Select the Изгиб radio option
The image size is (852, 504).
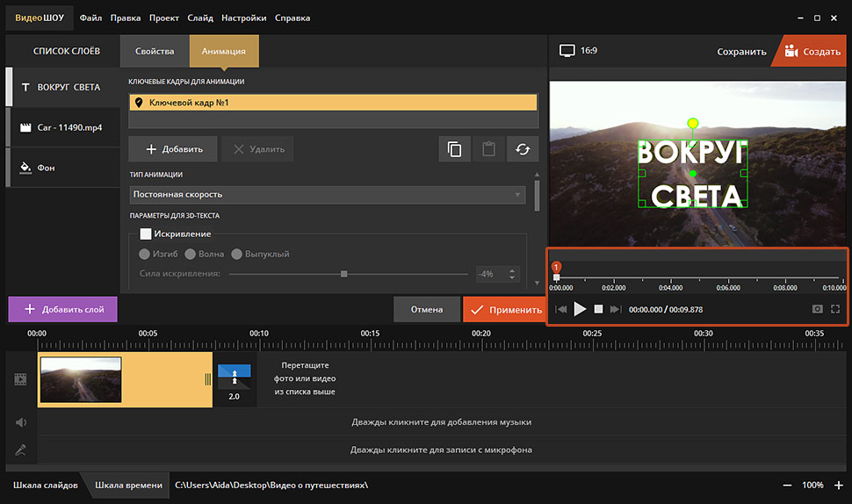point(145,254)
